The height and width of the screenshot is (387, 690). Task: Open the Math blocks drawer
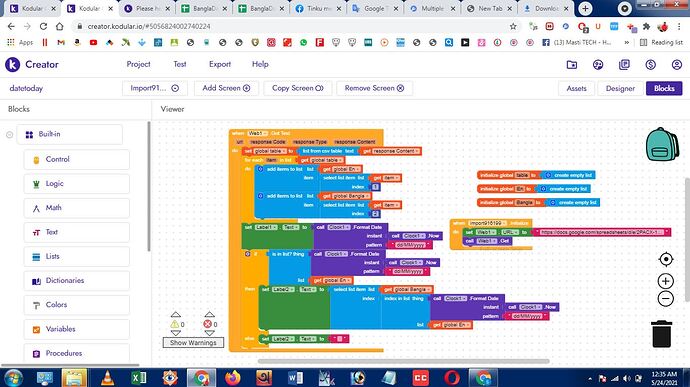point(76,208)
